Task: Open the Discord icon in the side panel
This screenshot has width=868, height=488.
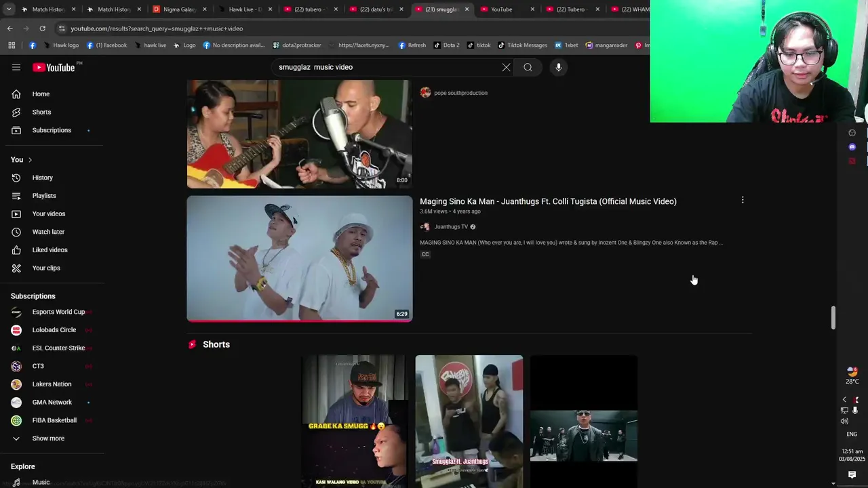Action: click(x=852, y=147)
